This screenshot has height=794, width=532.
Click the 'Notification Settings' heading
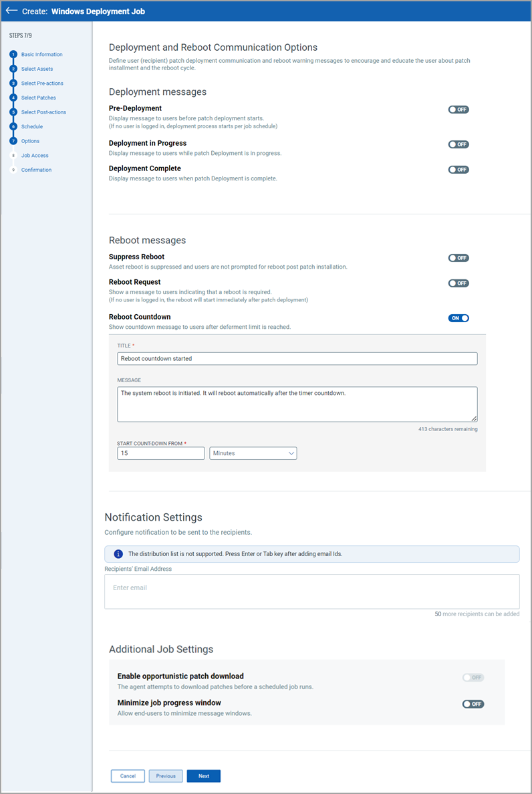pos(153,517)
